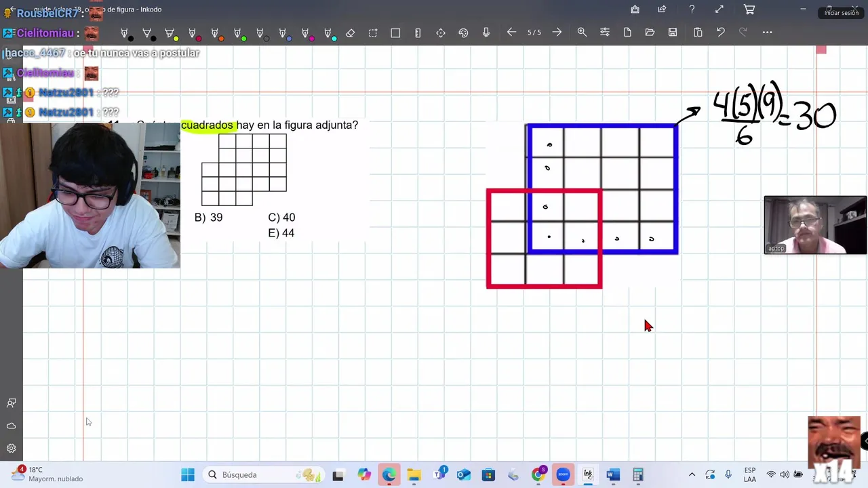Redo the undone action

click(x=743, y=32)
